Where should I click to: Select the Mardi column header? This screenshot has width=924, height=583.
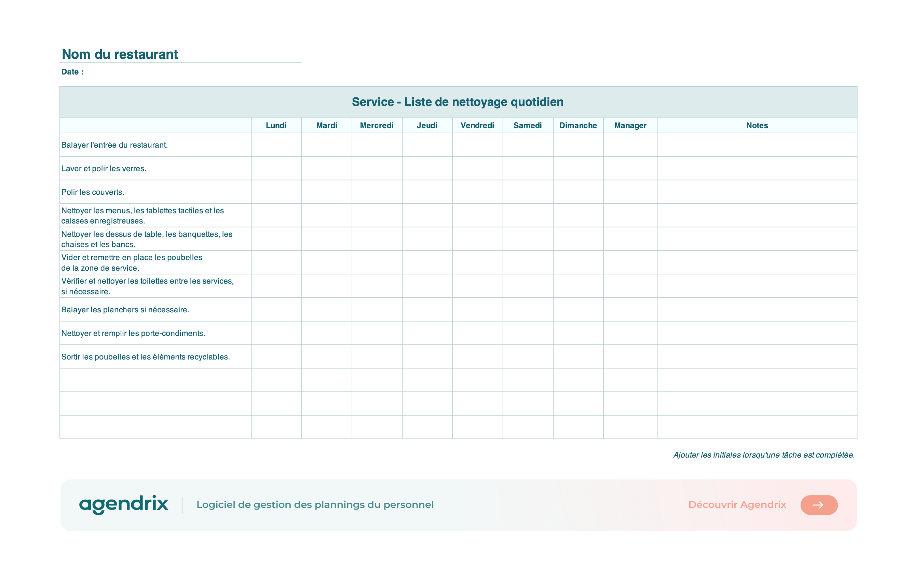click(x=327, y=125)
